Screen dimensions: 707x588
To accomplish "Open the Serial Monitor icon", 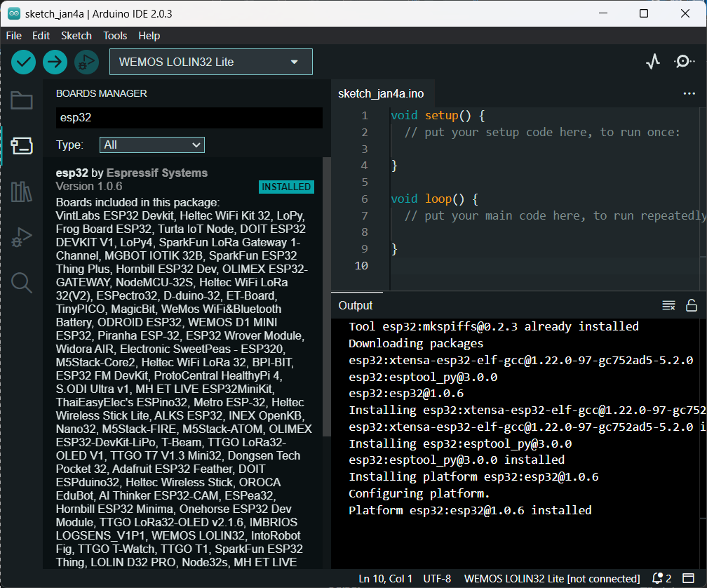I will coord(684,61).
